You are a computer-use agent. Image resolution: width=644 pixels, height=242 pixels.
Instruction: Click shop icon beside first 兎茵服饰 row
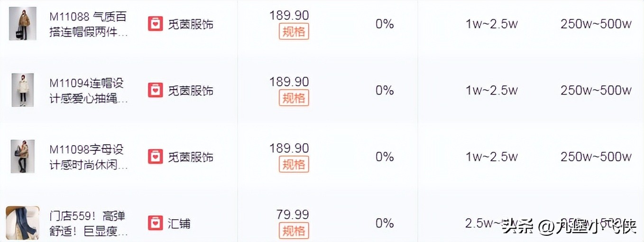(x=155, y=24)
